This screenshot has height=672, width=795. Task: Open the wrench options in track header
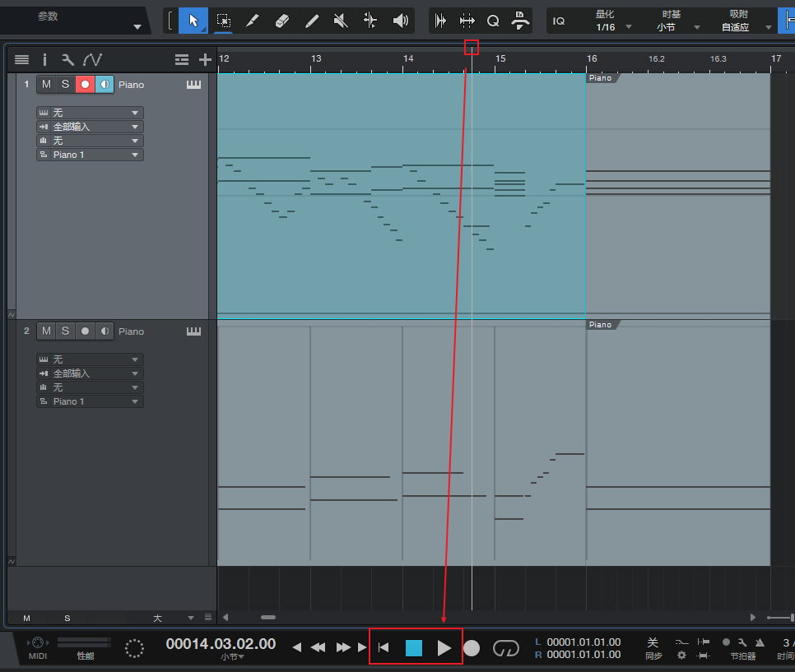click(67, 60)
